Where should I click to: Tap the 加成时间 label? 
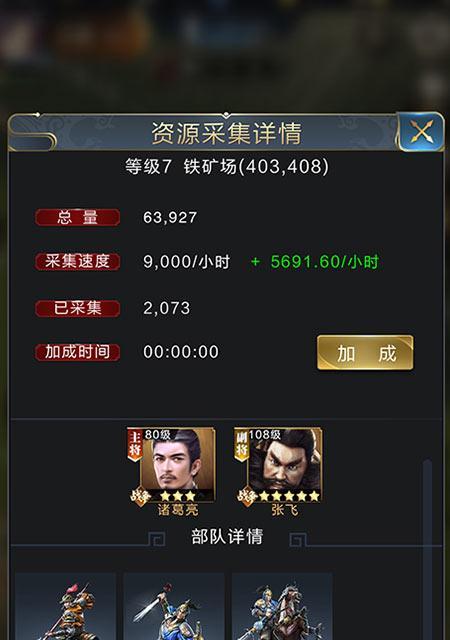(78, 352)
